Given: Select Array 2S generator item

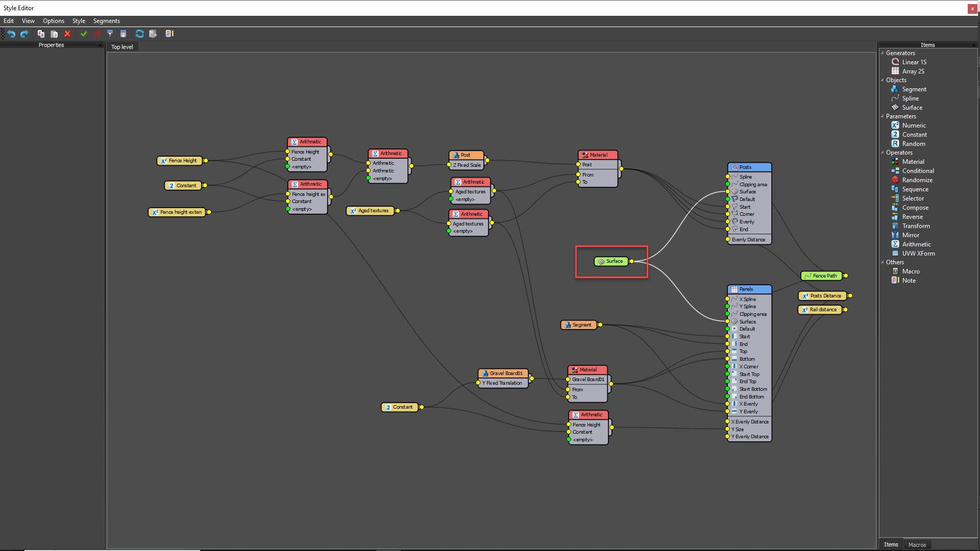Looking at the screenshot, I should tap(913, 71).
